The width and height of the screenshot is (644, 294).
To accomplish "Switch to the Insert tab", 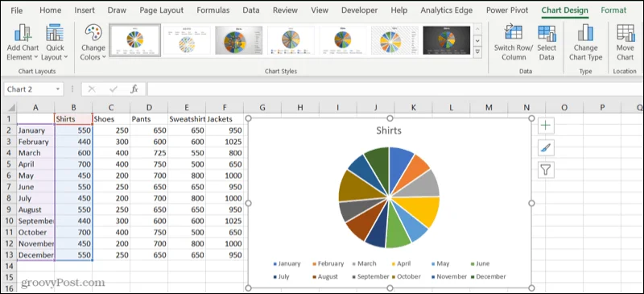I will pyautogui.click(x=85, y=10).
